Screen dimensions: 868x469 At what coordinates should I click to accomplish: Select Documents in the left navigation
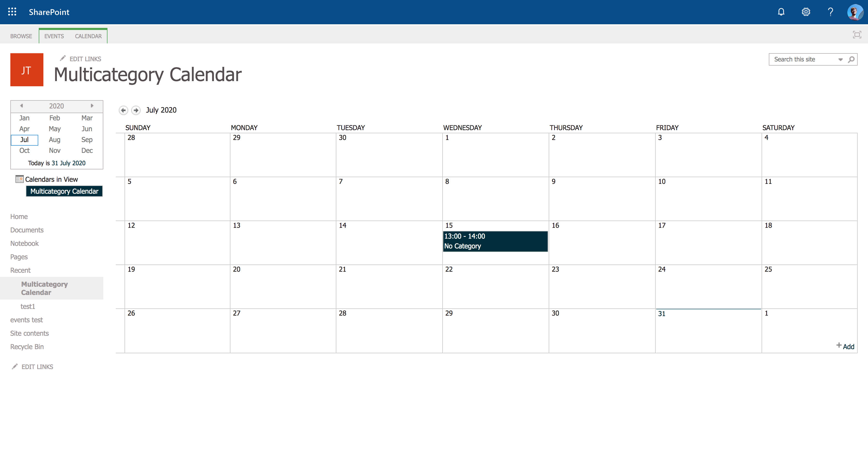[x=27, y=230]
